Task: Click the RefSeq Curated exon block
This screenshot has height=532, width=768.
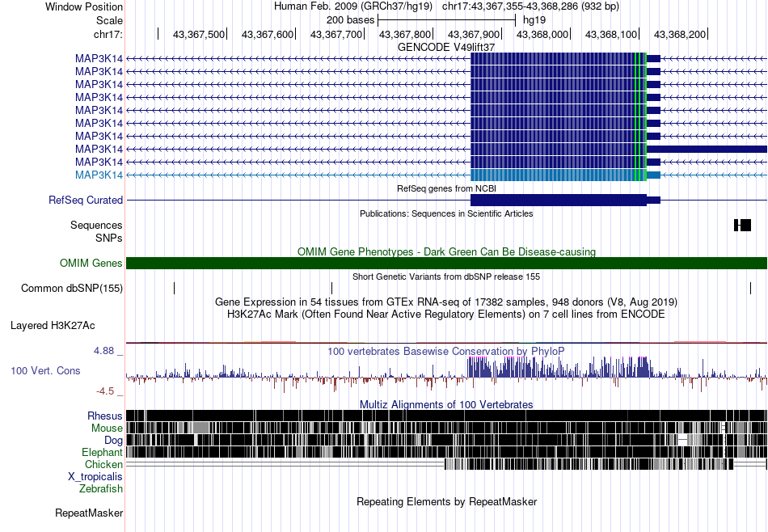Action: 559,200
